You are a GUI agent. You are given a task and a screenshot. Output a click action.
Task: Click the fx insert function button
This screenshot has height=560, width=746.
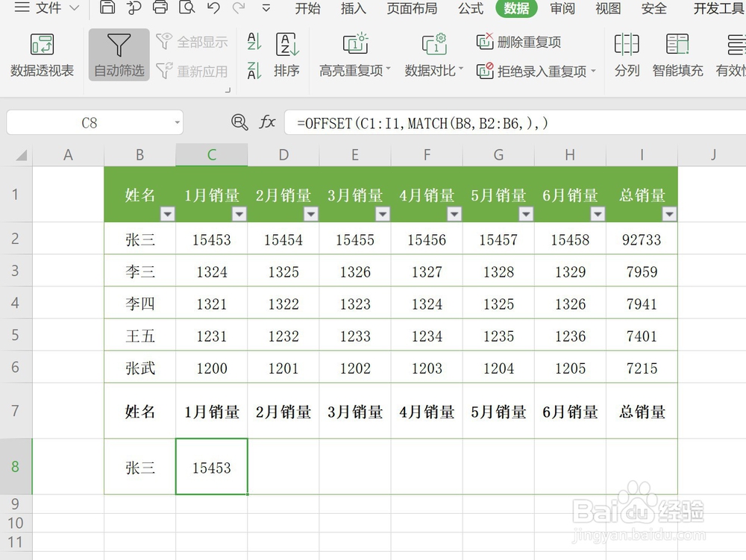pyautogui.click(x=267, y=122)
